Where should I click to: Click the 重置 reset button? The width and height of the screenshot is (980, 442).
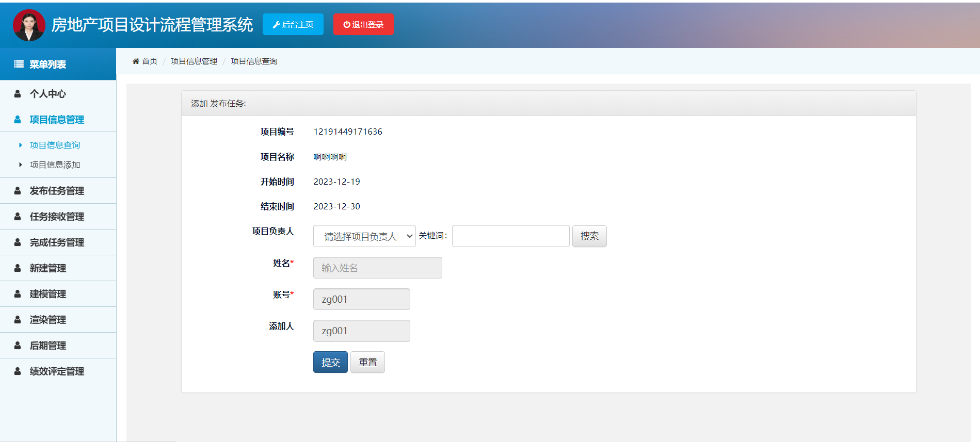[x=367, y=362]
